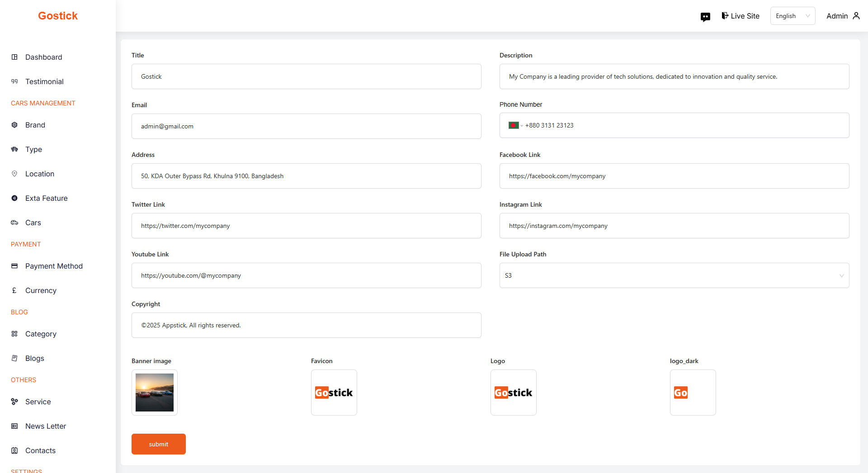The width and height of the screenshot is (868, 473).
Task: Open the Live Site link
Action: [x=740, y=16]
